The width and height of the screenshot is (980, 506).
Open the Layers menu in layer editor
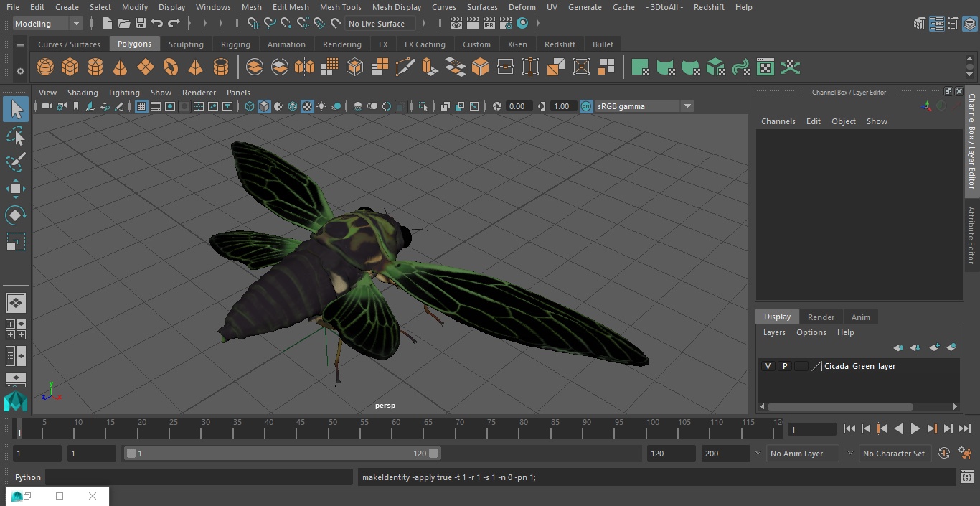[774, 332]
